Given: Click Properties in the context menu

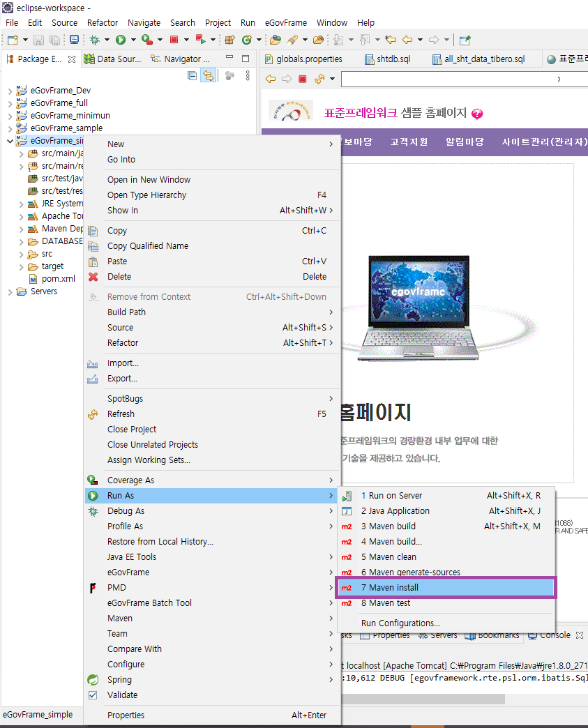Looking at the screenshot, I should [x=213, y=715].
